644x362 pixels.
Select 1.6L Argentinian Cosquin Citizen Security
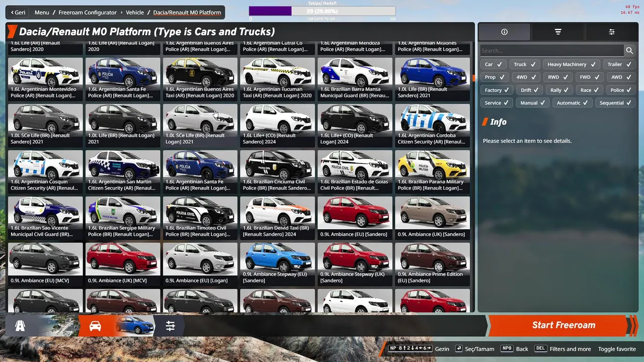45,171
